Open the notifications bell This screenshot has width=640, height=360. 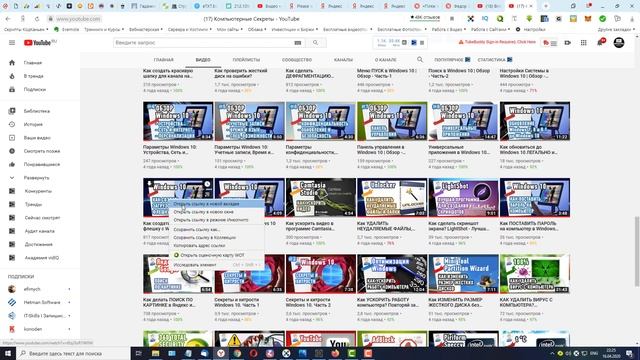click(x=600, y=42)
